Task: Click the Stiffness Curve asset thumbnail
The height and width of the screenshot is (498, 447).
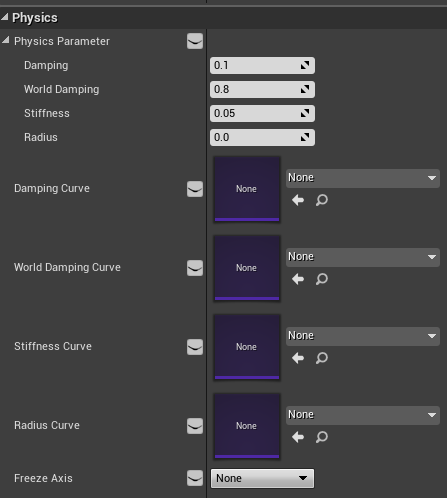Action: (x=247, y=347)
